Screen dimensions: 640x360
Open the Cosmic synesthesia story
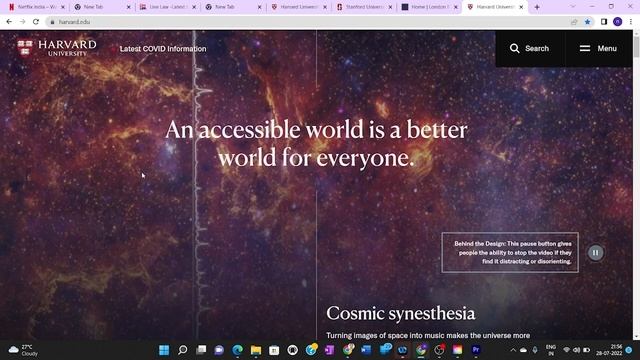pyautogui.click(x=400, y=313)
